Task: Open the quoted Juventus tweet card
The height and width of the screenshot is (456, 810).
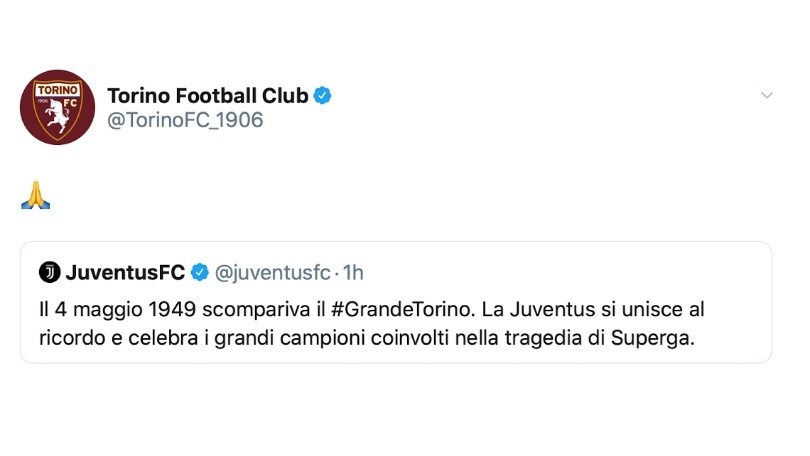Action: pyautogui.click(x=396, y=302)
